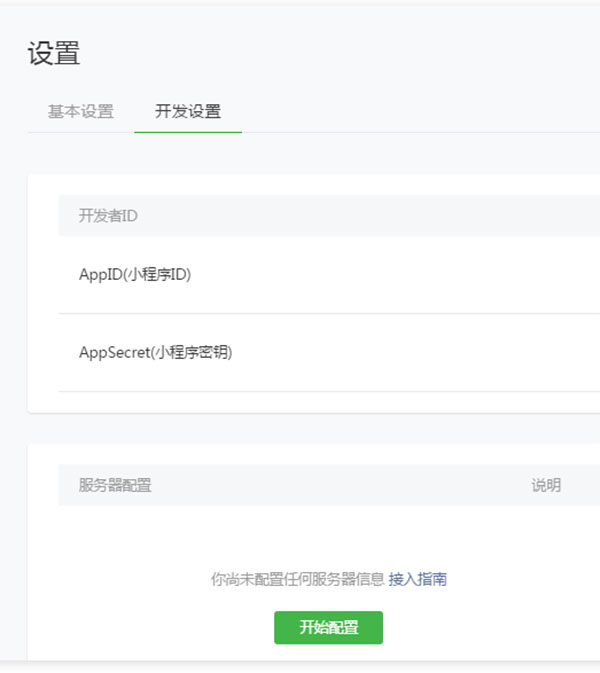Click the 开发者ID section header

(x=108, y=216)
